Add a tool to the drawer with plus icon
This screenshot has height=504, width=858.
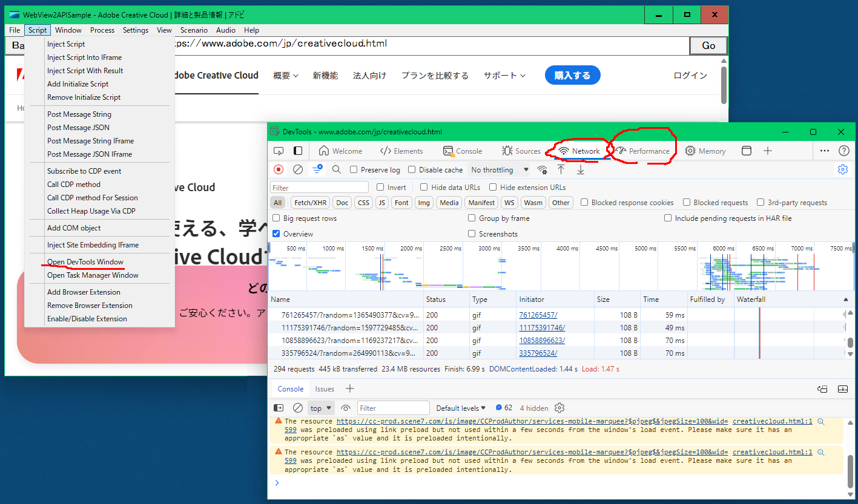350,388
